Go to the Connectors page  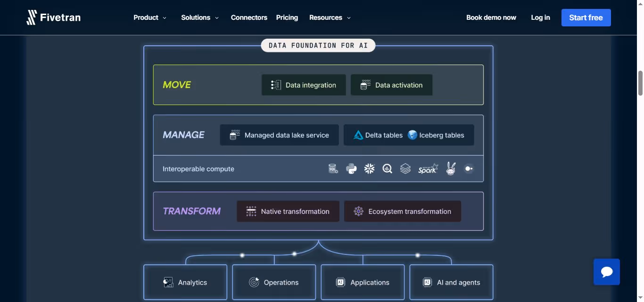(x=249, y=17)
